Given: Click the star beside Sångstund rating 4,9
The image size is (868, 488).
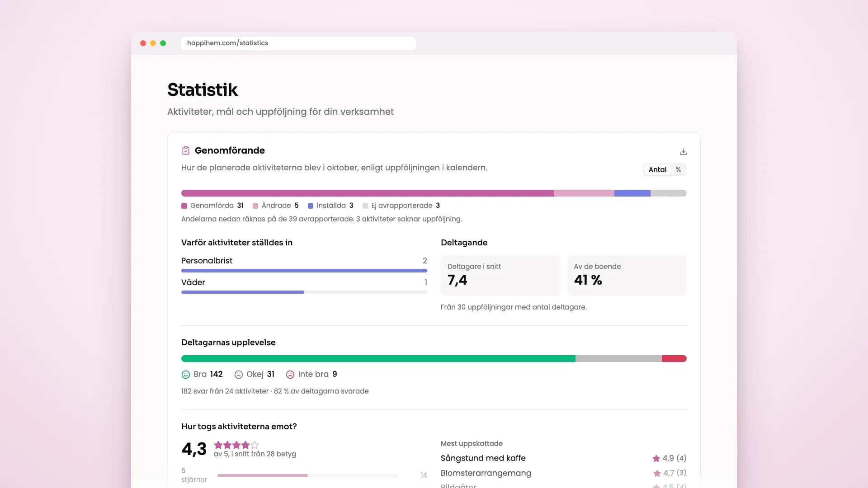Looking at the screenshot, I should coord(656,459).
